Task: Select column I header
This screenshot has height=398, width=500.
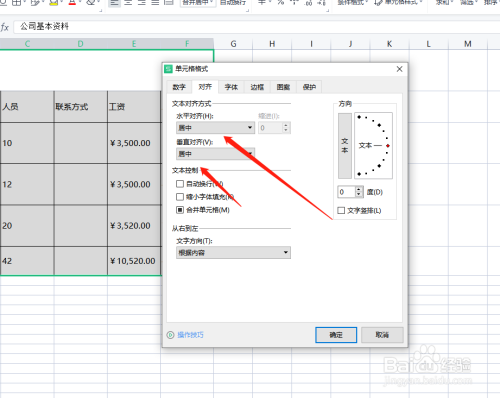Action: [x=311, y=44]
